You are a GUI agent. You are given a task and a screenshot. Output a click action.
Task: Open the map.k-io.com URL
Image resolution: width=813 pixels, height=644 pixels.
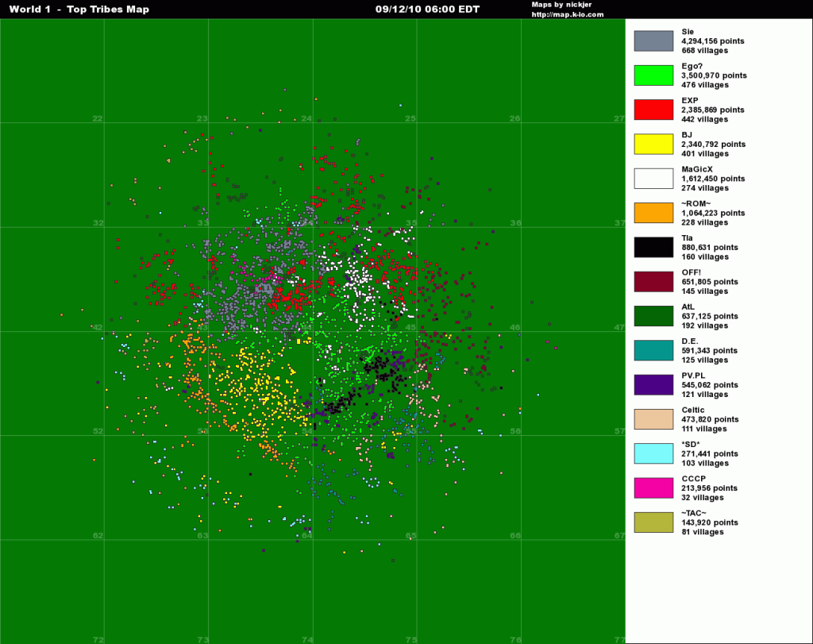click(567, 14)
